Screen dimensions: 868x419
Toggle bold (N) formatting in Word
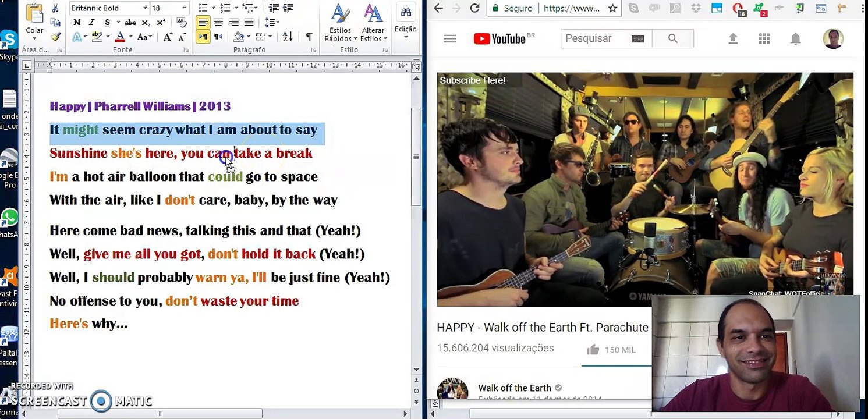77,22
